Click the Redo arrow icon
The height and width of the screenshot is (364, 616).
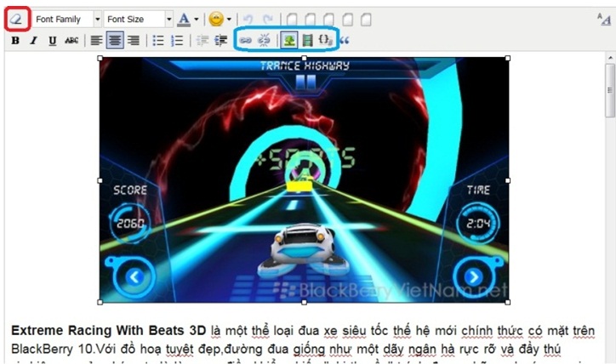(x=268, y=19)
